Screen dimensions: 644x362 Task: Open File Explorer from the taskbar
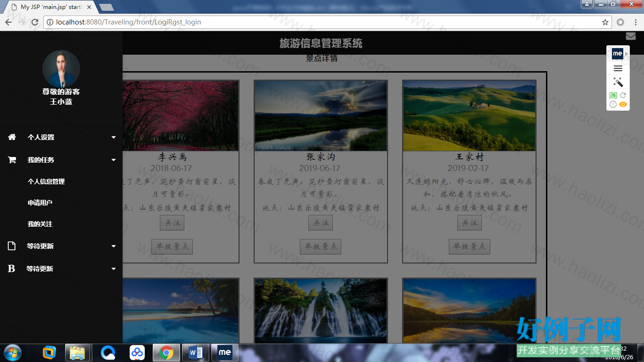[77, 353]
